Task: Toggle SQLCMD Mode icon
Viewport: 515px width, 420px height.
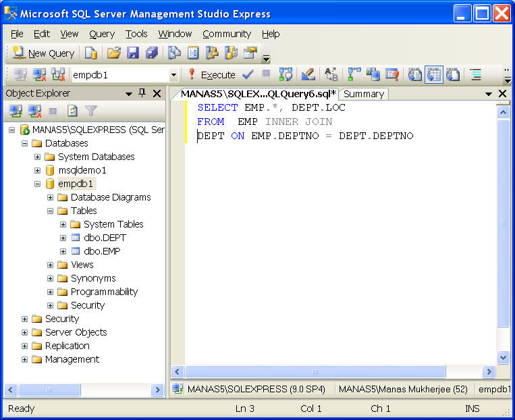Action: point(392,74)
